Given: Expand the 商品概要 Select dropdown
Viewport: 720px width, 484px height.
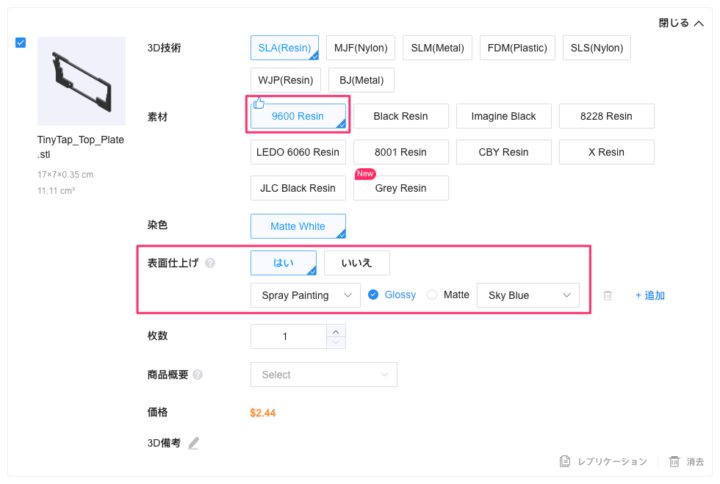Looking at the screenshot, I should tap(323, 375).
